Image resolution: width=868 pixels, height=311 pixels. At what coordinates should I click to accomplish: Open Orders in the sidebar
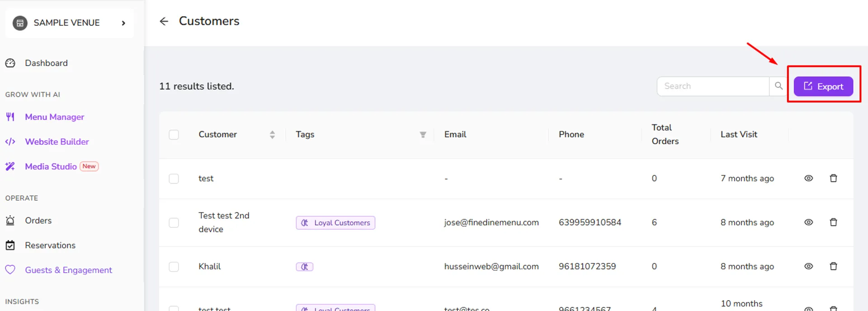[x=38, y=221]
